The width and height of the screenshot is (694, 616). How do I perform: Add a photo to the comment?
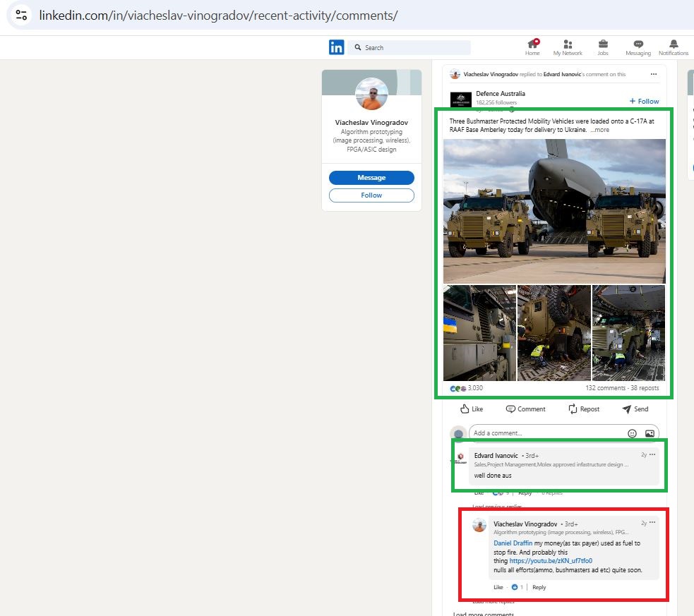pyautogui.click(x=650, y=433)
